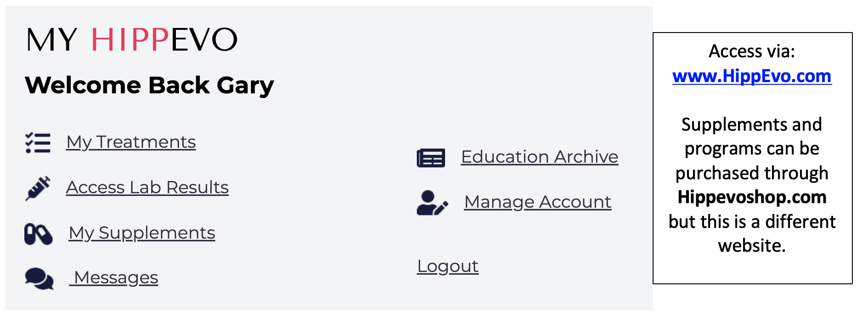Screen dimensions: 868x321
Task: Log out using the Logout link
Action: tap(448, 266)
